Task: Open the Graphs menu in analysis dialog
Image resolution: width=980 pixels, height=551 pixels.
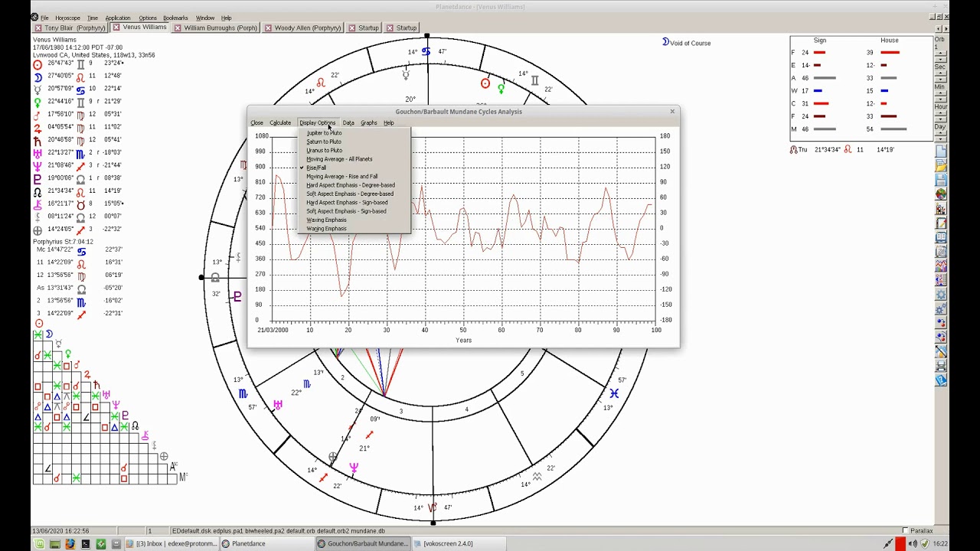Action: [369, 122]
